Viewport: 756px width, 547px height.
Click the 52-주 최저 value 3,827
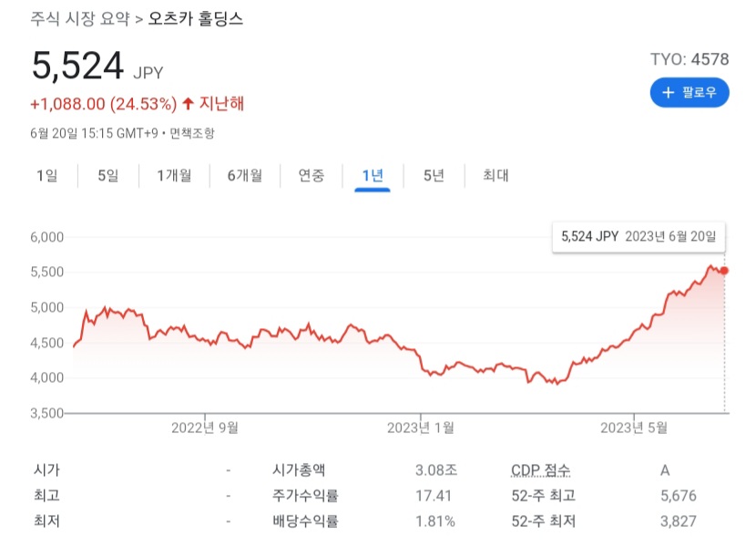679,521
